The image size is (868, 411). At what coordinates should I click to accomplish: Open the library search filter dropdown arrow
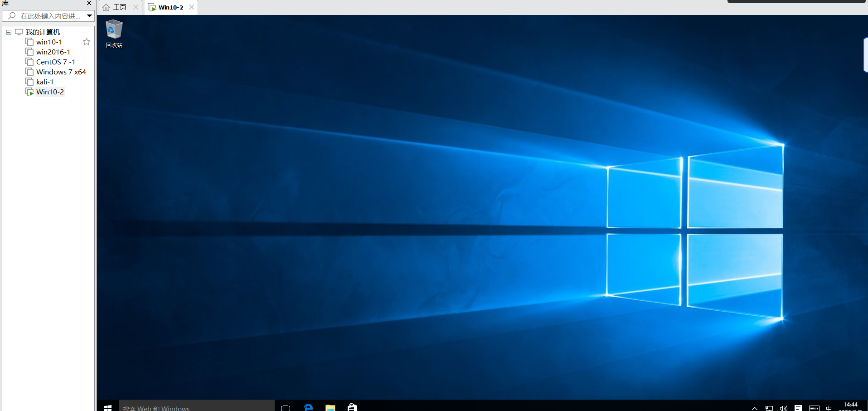click(x=89, y=16)
